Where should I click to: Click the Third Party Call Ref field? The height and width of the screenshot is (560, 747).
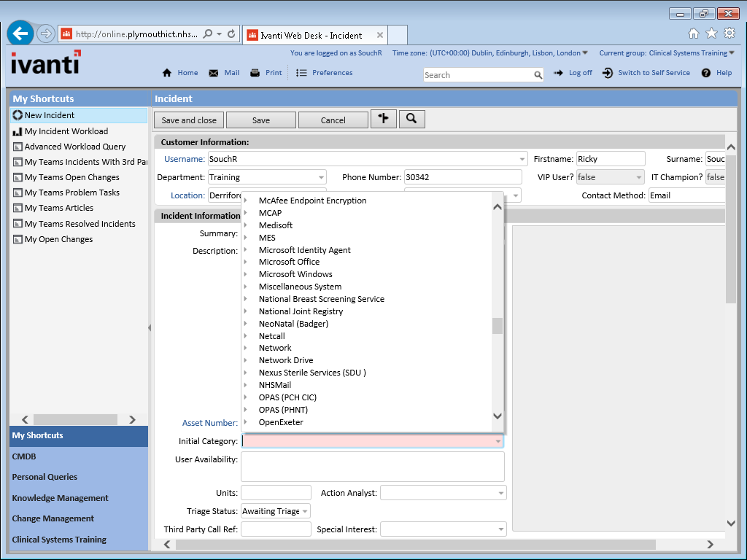tap(276, 529)
